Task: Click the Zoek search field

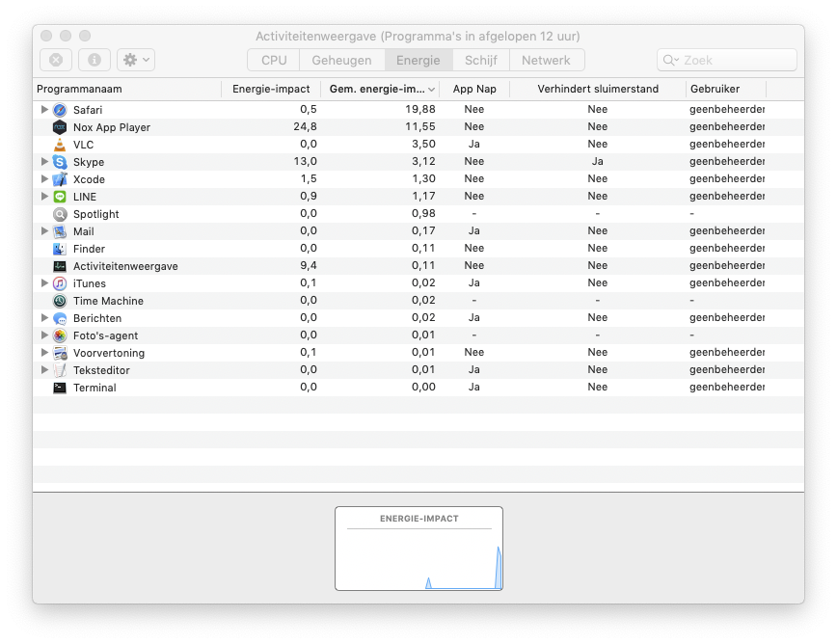Action: pyautogui.click(x=727, y=60)
